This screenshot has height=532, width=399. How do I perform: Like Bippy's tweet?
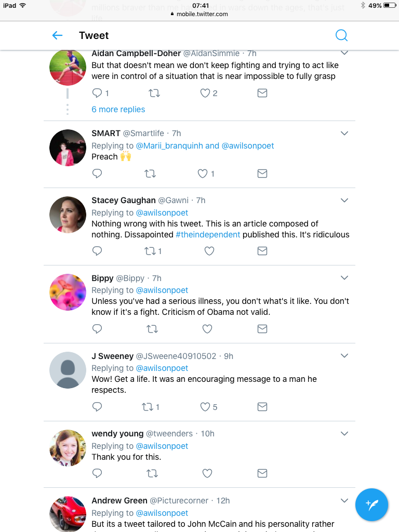pyautogui.click(x=207, y=329)
